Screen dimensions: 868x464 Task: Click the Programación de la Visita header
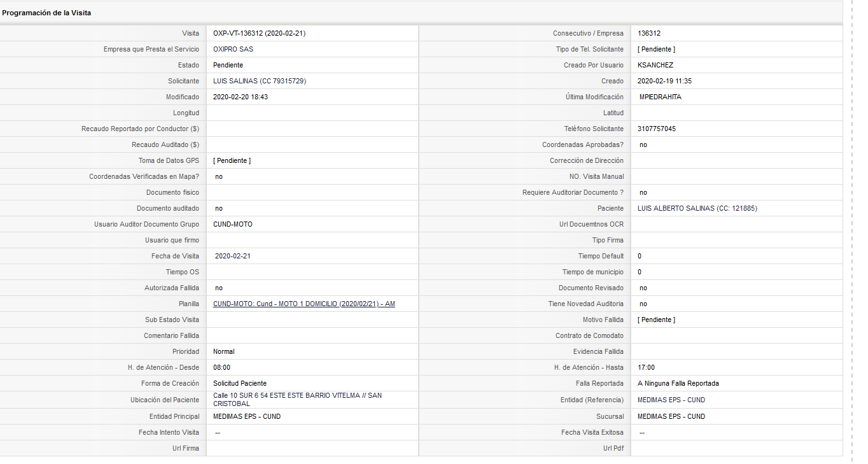tap(46, 13)
